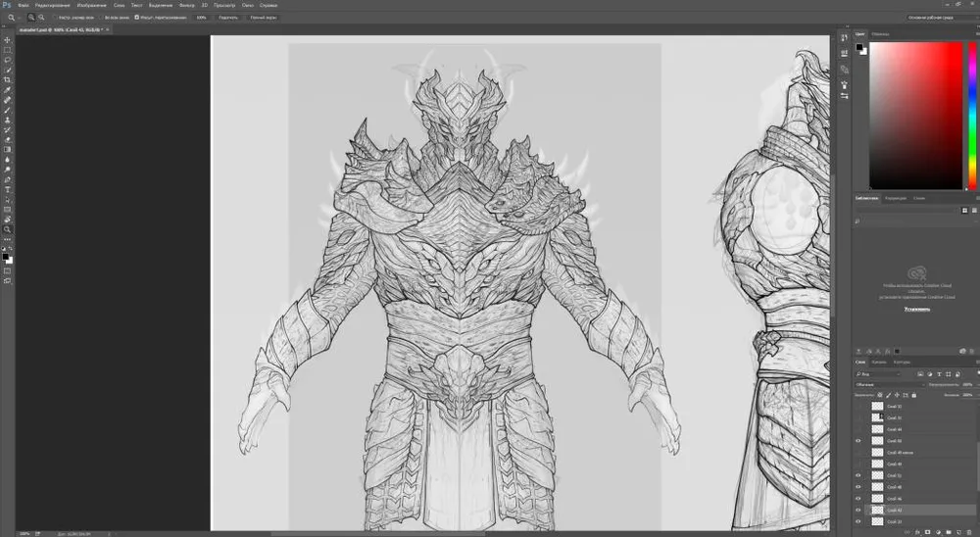Click the Creative Cloud install link in Libraries
Image resolution: width=980 pixels, height=537 pixels.
pyautogui.click(x=916, y=309)
